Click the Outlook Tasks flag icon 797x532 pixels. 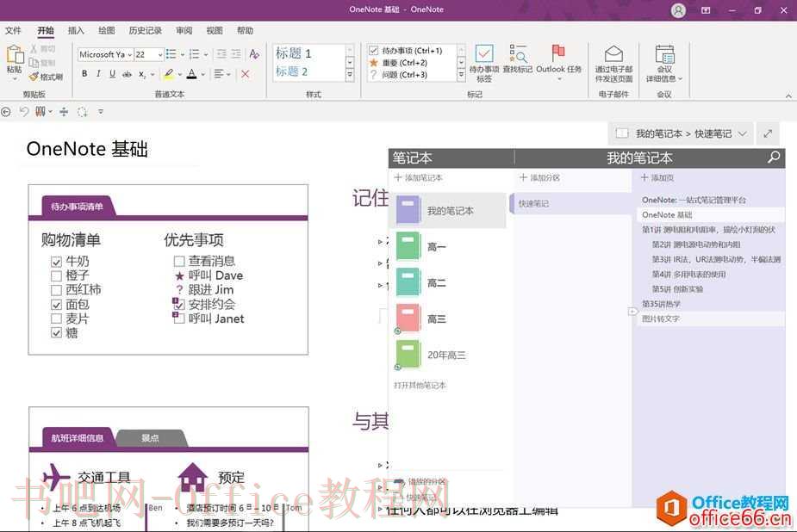tap(558, 53)
